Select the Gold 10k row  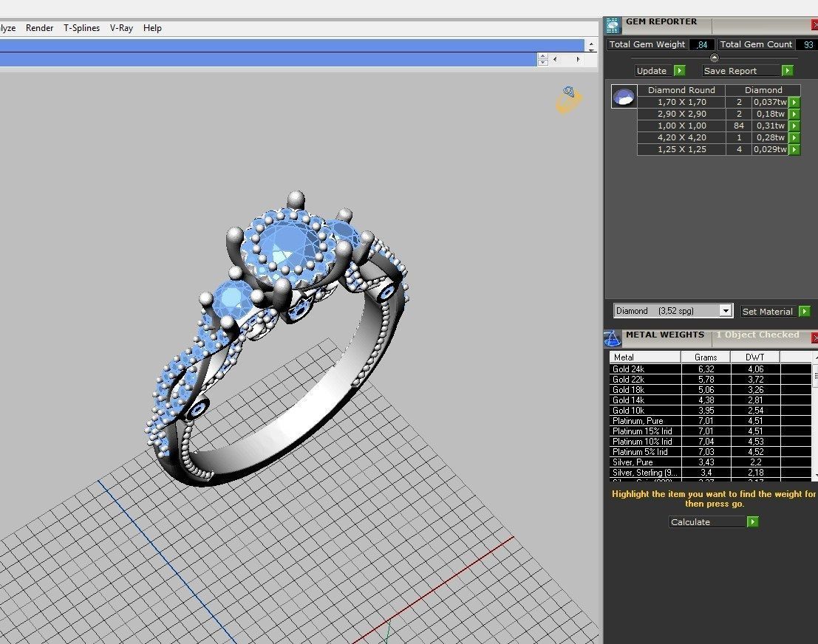tap(711, 411)
